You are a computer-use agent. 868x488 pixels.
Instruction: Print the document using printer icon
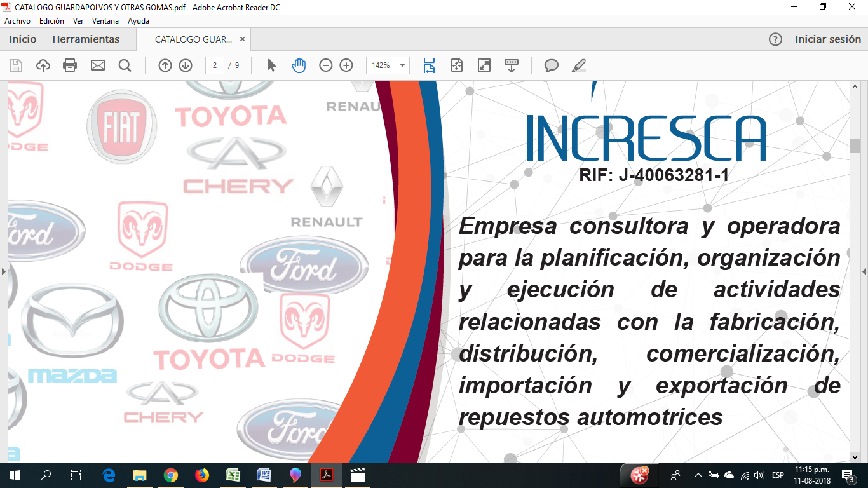pos(70,65)
